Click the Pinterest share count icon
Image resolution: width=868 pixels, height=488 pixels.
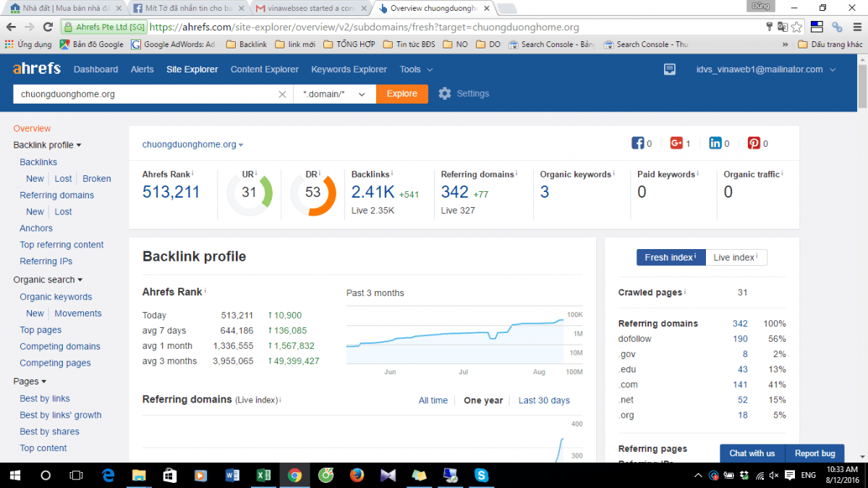pyautogui.click(x=754, y=143)
